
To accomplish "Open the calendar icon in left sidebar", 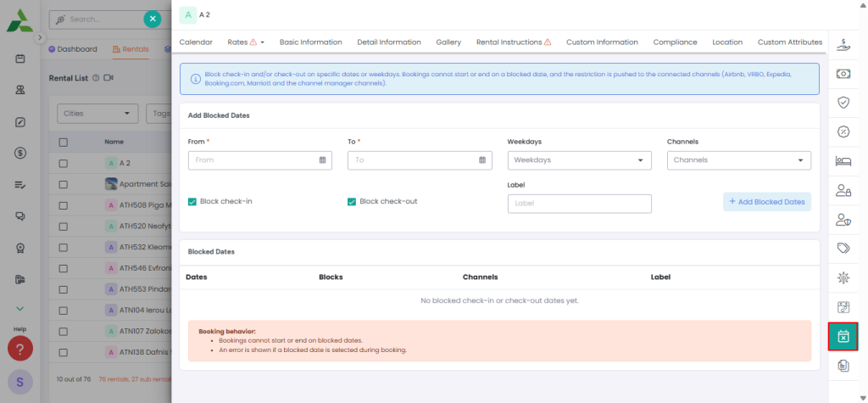I will (20, 59).
